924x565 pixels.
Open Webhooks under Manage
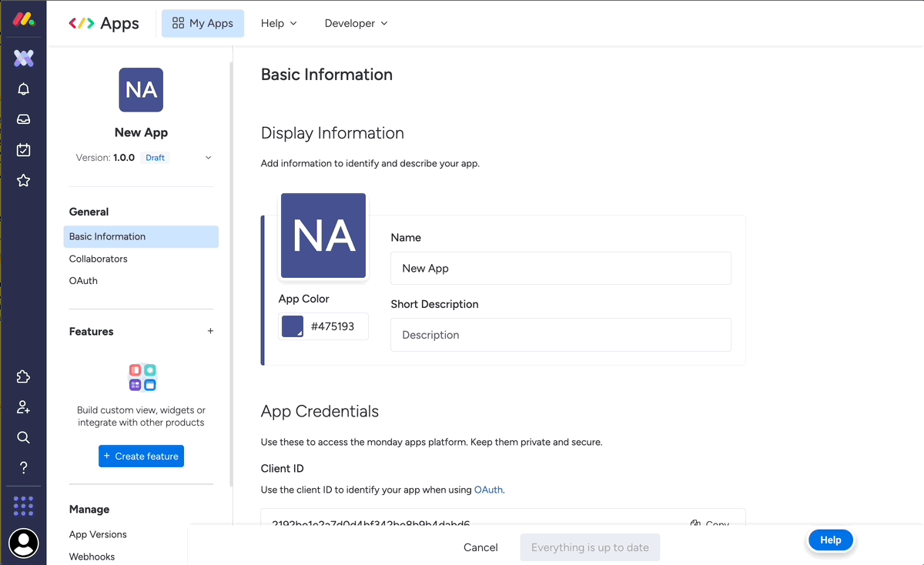click(92, 557)
